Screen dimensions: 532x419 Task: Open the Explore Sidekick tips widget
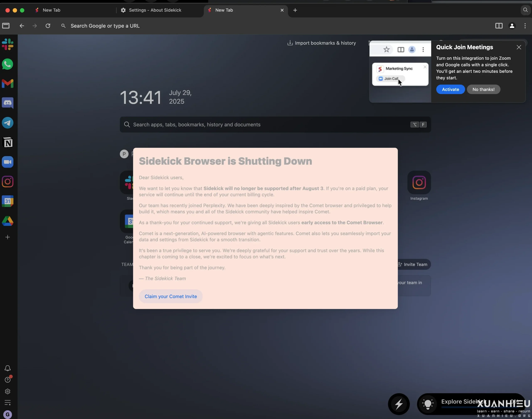tap(471, 404)
